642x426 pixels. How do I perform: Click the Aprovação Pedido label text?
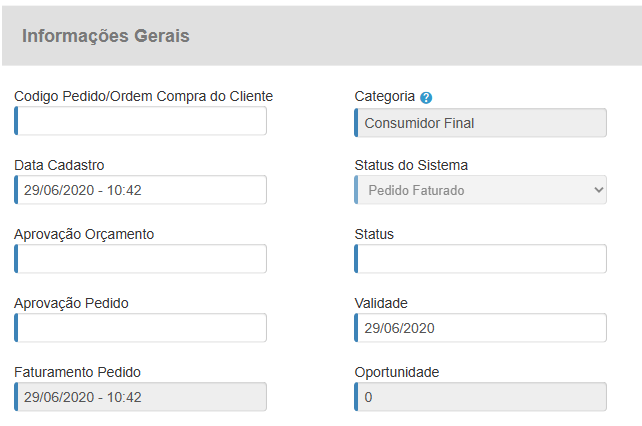[71, 303]
